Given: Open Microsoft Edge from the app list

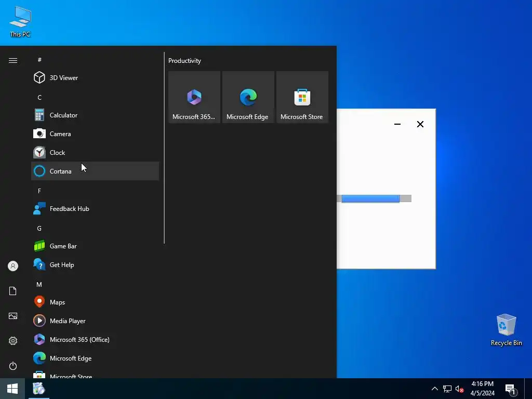Looking at the screenshot, I should pos(95,358).
